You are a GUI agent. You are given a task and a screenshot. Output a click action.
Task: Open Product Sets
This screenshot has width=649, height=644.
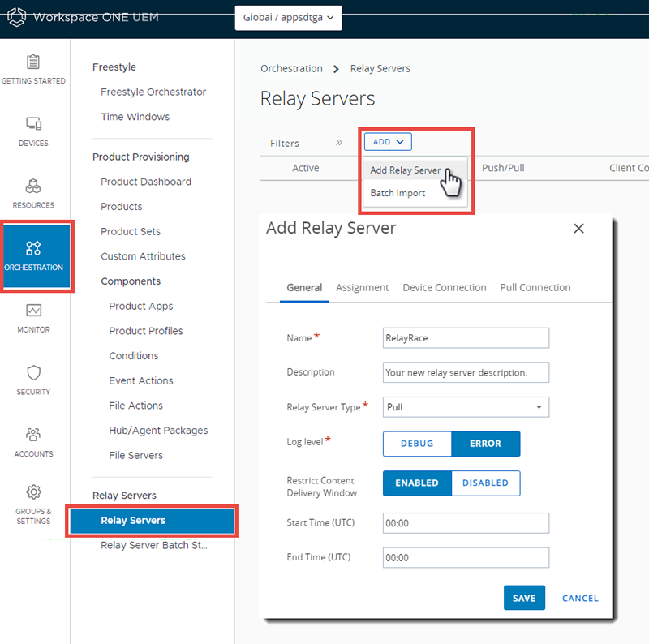131,231
